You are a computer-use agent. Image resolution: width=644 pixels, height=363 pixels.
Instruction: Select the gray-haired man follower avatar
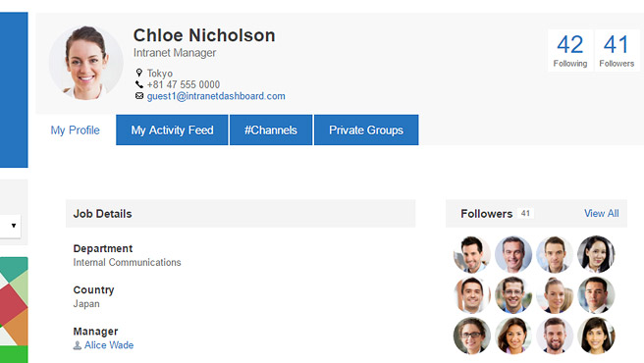[513, 254]
